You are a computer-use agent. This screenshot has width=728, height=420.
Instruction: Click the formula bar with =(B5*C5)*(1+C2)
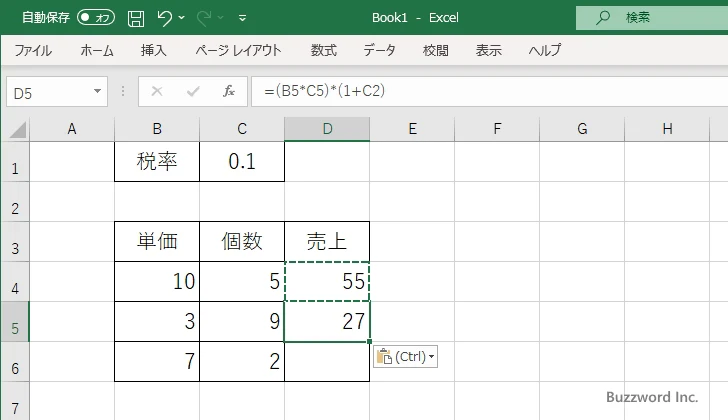[x=490, y=91]
